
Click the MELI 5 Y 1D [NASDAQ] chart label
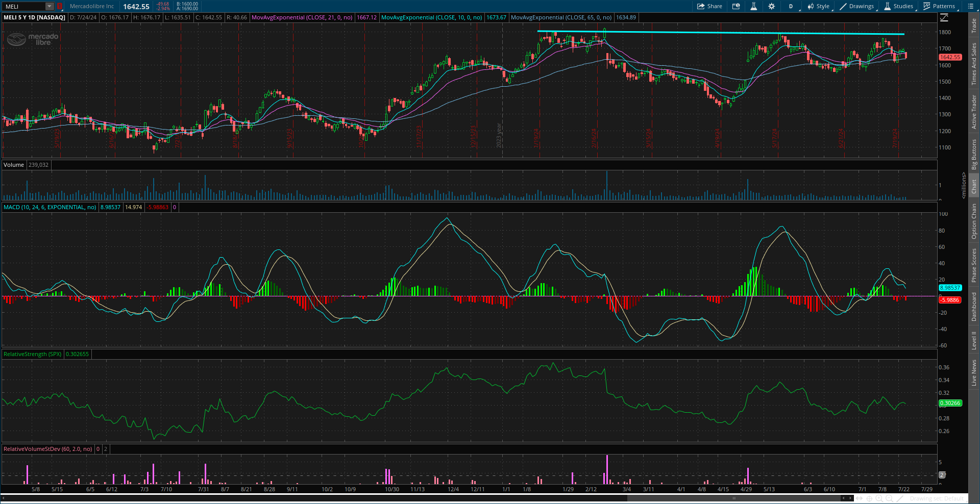coord(34,17)
